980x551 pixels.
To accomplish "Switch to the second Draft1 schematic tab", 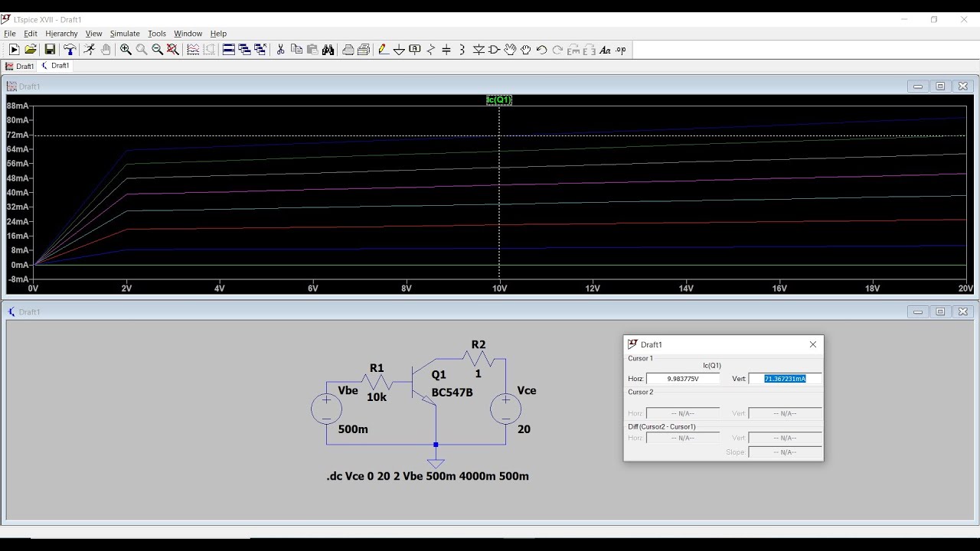I will coord(55,66).
